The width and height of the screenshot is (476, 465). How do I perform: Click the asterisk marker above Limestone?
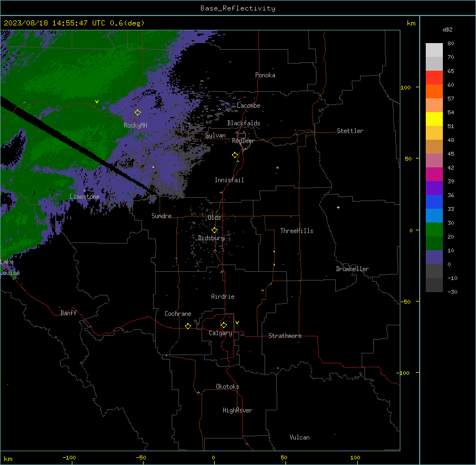pos(85,191)
